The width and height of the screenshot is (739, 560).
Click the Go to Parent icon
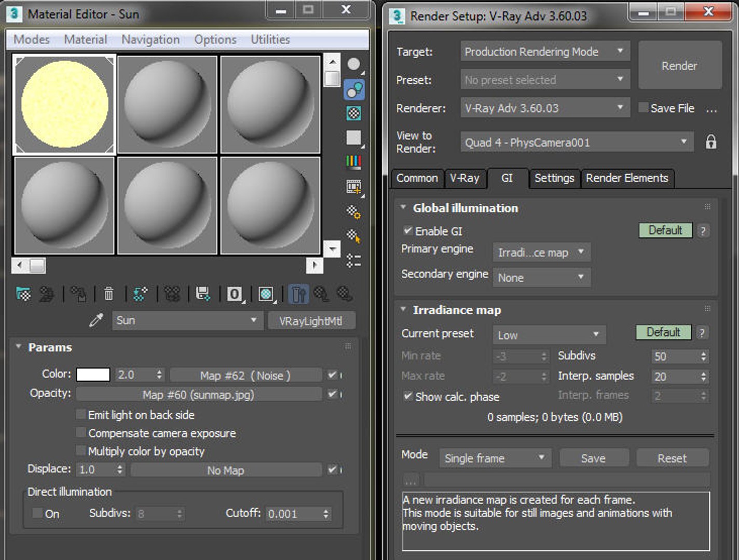pos(321,295)
